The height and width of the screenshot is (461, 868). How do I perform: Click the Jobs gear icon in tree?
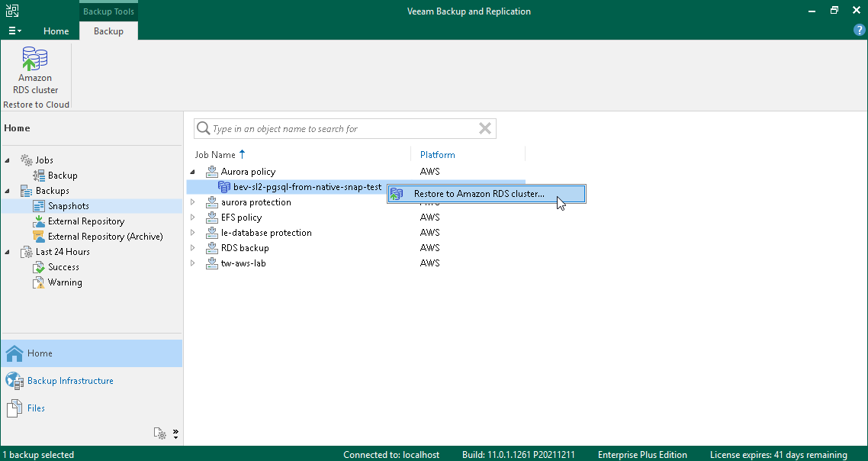pos(26,160)
